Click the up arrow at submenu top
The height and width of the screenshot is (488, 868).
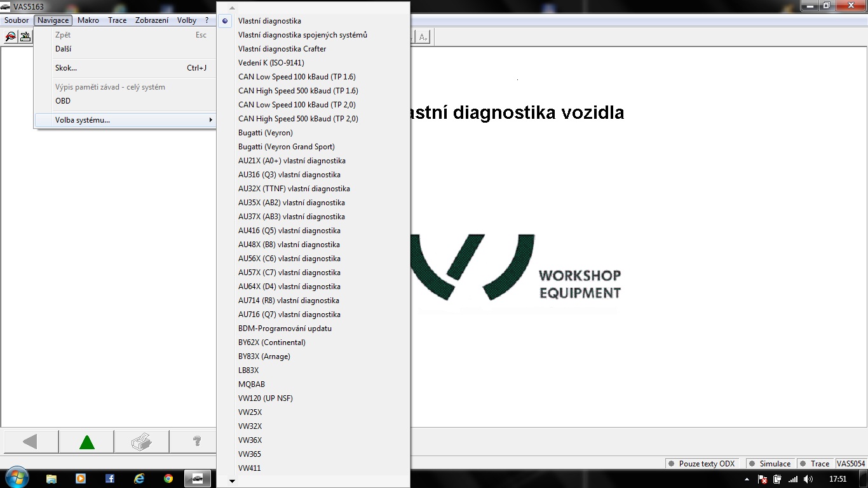(232, 8)
